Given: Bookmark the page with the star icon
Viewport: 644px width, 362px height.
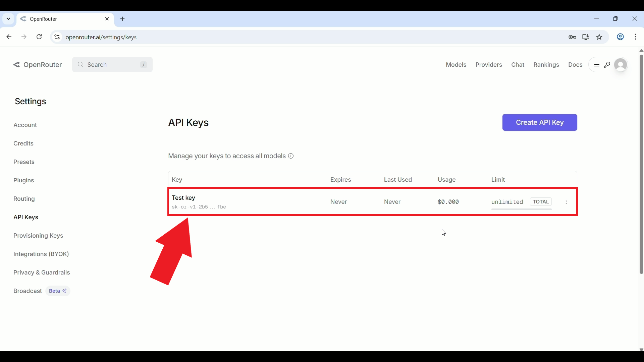Looking at the screenshot, I should click(599, 37).
